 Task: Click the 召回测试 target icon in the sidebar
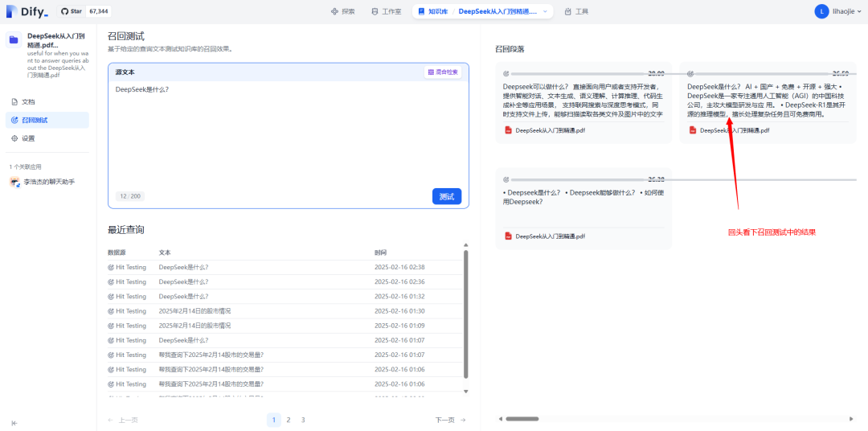(x=14, y=121)
